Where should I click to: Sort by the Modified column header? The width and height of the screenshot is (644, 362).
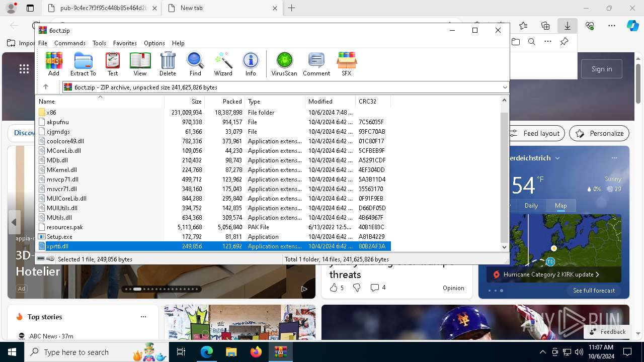pyautogui.click(x=330, y=102)
